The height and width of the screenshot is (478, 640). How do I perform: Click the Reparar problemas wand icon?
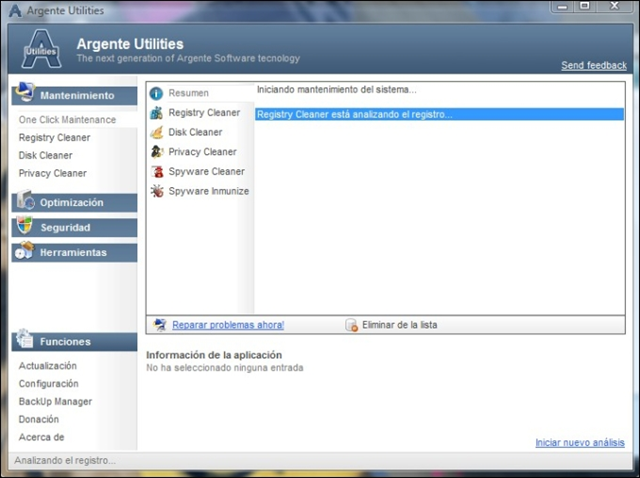160,325
